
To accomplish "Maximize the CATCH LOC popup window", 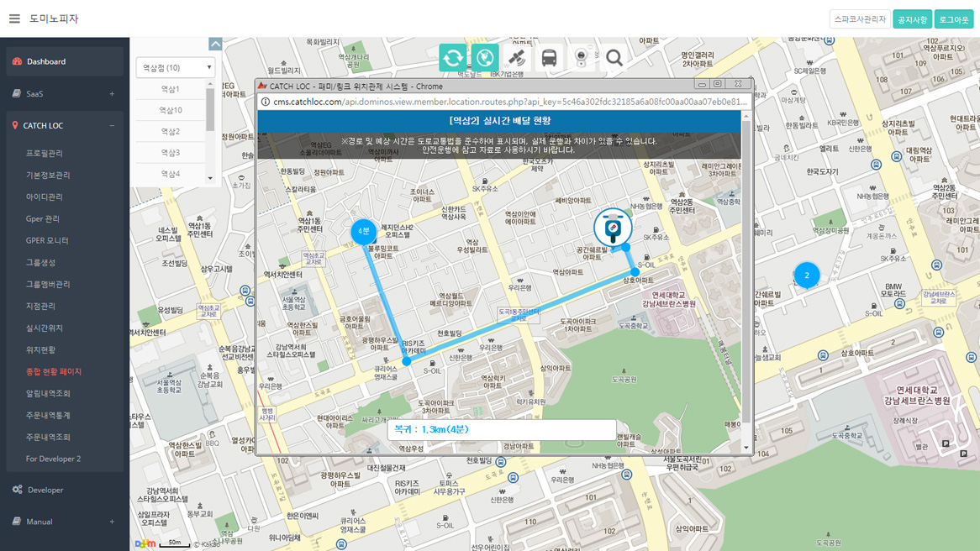I will (718, 84).
